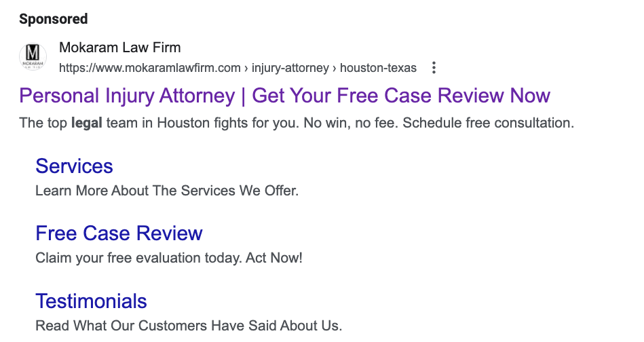Click 'Get Your Free Case Review Now' headline text
The height and width of the screenshot is (342, 644).
(400, 96)
